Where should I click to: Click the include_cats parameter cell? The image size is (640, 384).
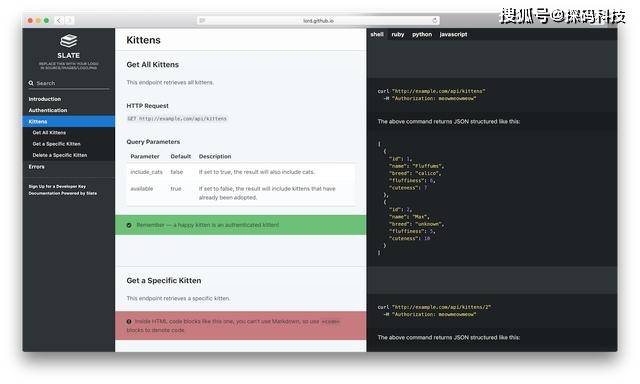(x=147, y=172)
